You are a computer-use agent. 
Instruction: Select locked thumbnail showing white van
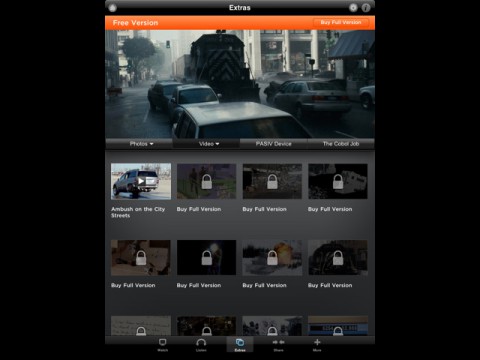click(x=338, y=181)
